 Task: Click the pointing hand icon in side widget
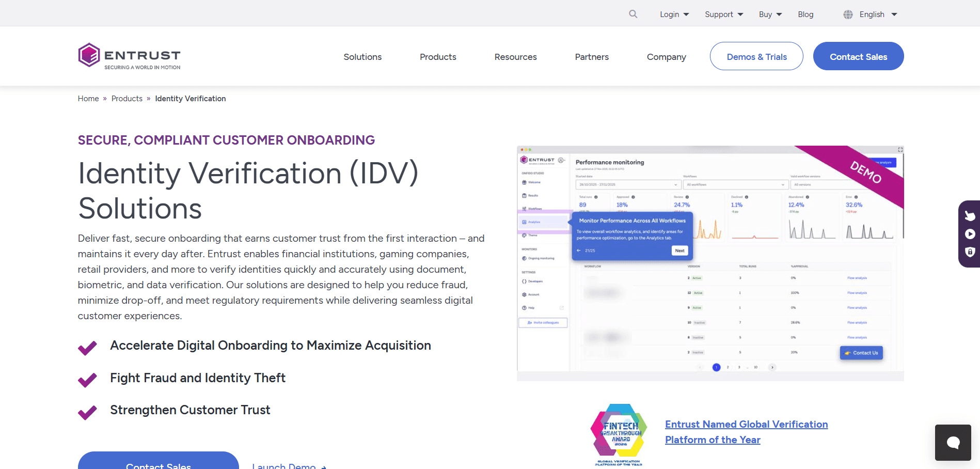(970, 215)
